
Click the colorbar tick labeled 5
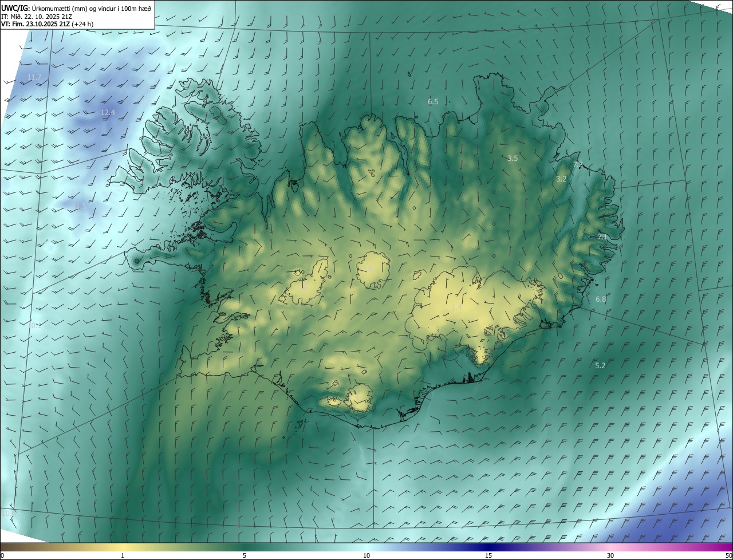245,555
